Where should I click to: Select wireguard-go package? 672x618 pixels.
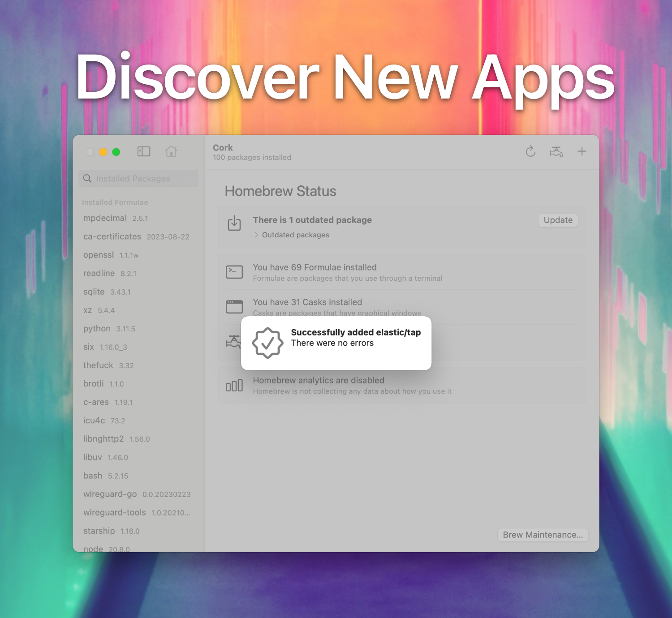(x=138, y=494)
